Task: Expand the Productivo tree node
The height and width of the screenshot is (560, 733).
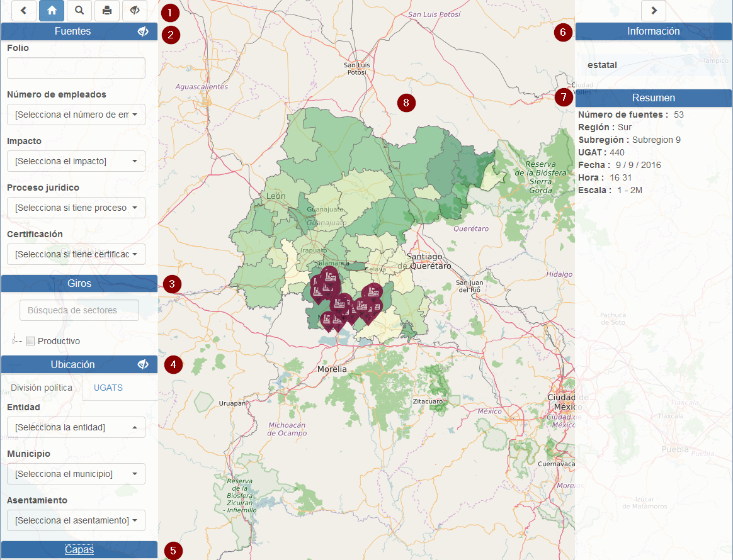Action: [x=14, y=341]
